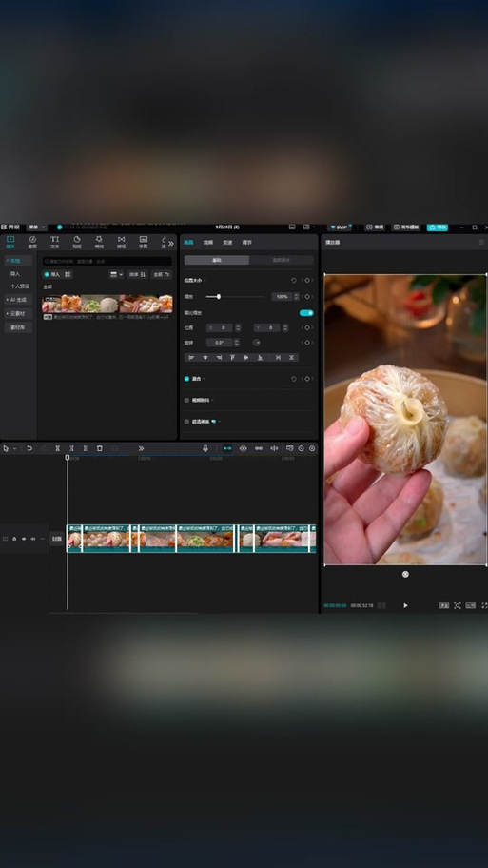Switch to the Picture (画面) inspector tab
The height and width of the screenshot is (868, 488).
(x=188, y=243)
